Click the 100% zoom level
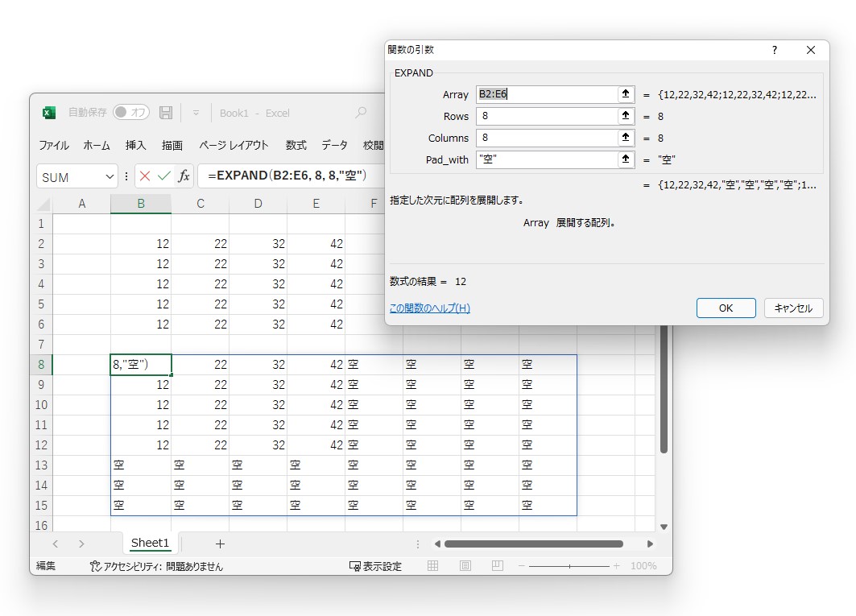The image size is (856, 616). (643, 566)
